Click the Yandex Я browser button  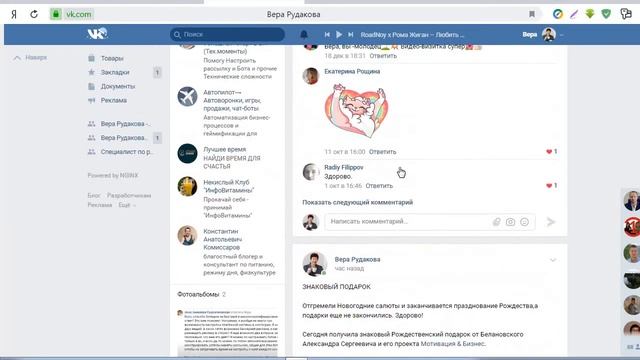click(x=14, y=14)
